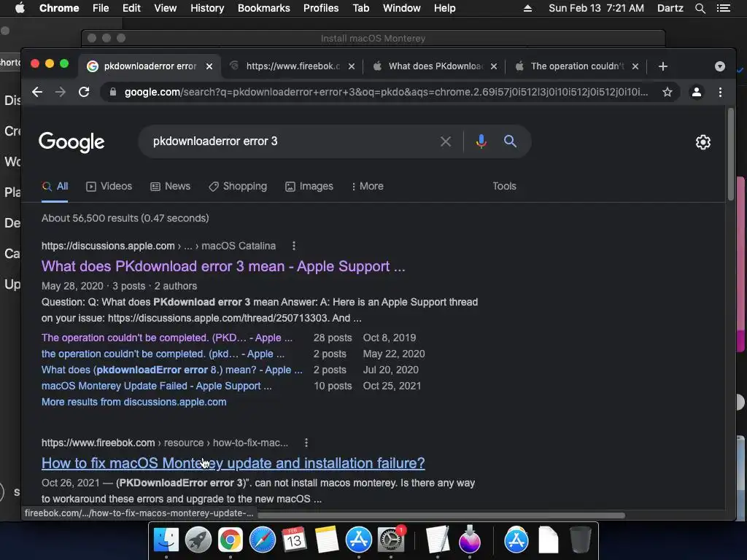The height and width of the screenshot is (560, 747).
Task: Open 'What does PKdownload error 3 mean' result
Action: (223, 266)
